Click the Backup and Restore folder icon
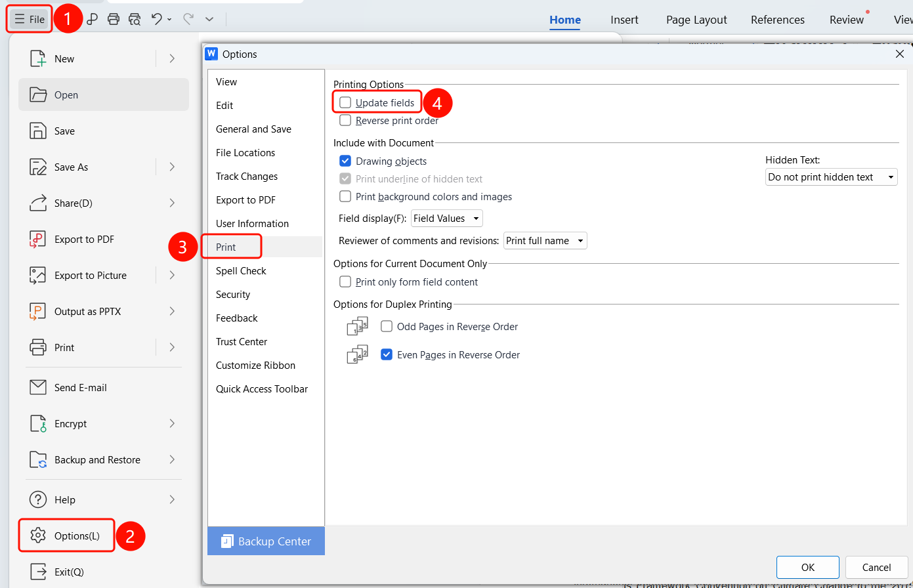913x588 pixels. [x=38, y=459]
